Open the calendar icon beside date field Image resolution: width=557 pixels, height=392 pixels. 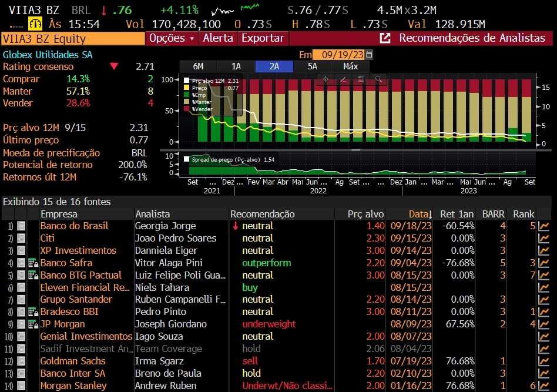tap(369, 55)
